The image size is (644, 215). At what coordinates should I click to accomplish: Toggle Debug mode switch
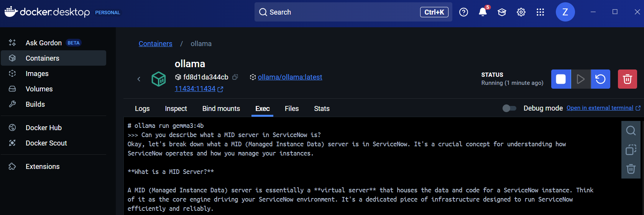pyautogui.click(x=509, y=108)
